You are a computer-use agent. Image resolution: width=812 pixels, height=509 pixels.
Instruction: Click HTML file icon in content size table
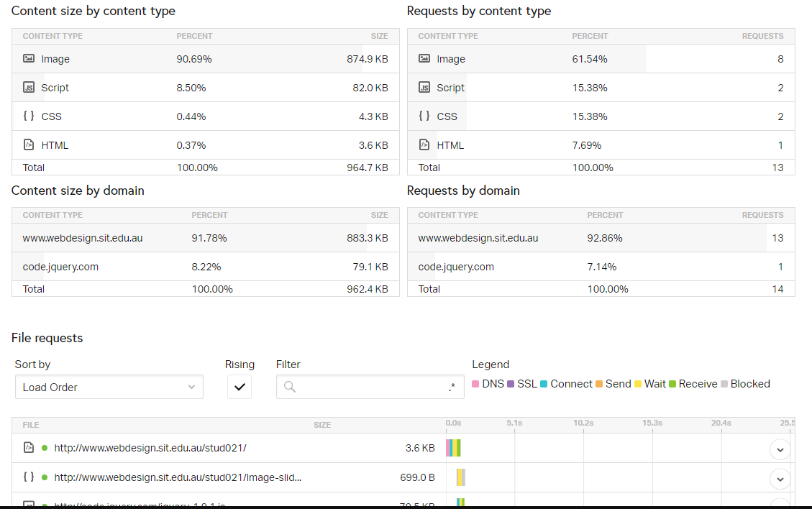pos(29,145)
